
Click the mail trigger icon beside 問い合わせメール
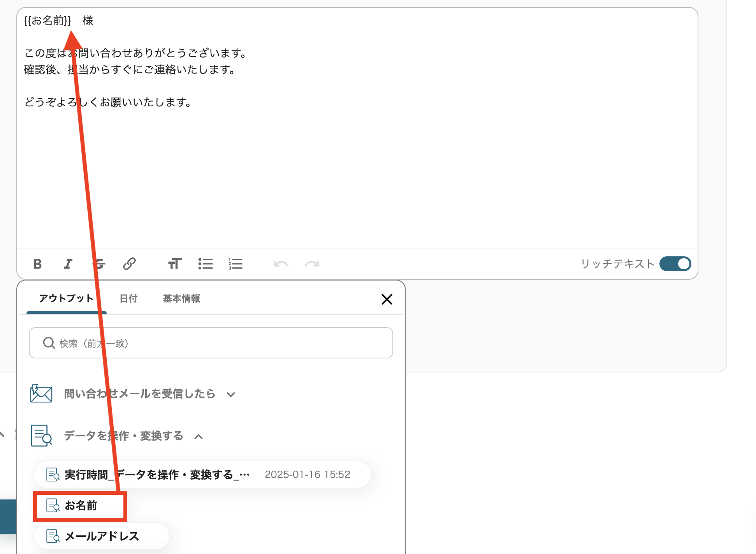41,393
